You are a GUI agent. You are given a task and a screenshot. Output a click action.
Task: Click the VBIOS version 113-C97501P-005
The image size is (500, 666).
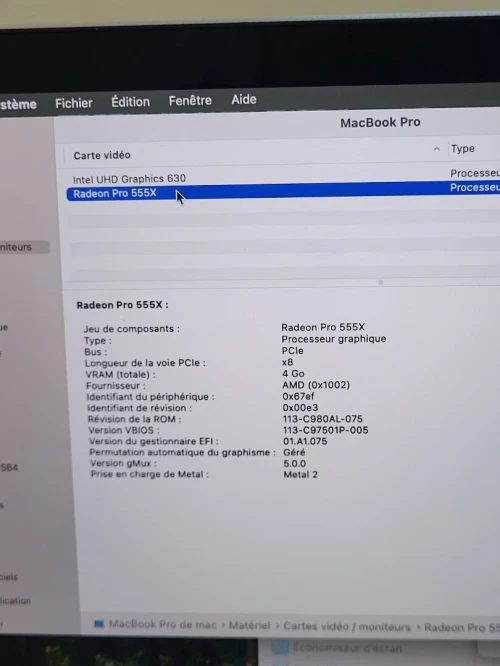click(x=325, y=430)
